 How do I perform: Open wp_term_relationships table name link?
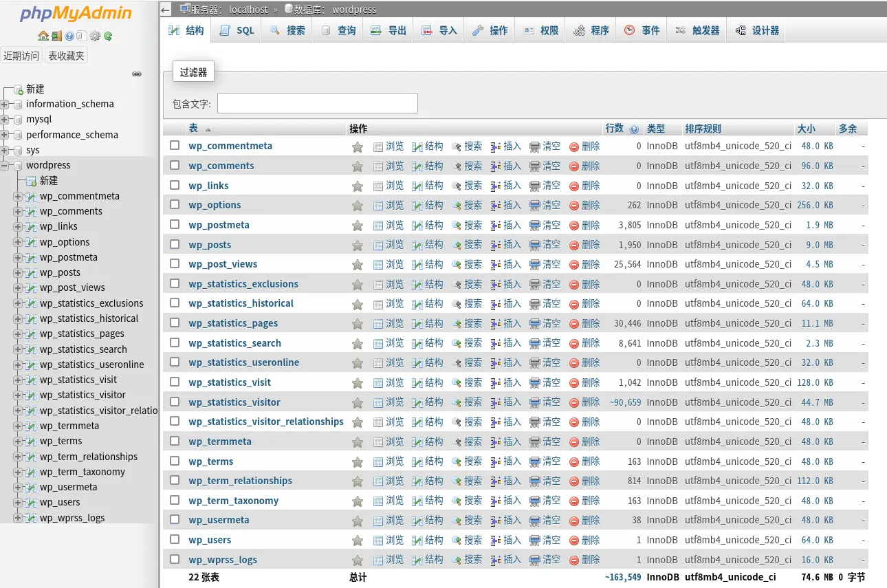pos(241,481)
